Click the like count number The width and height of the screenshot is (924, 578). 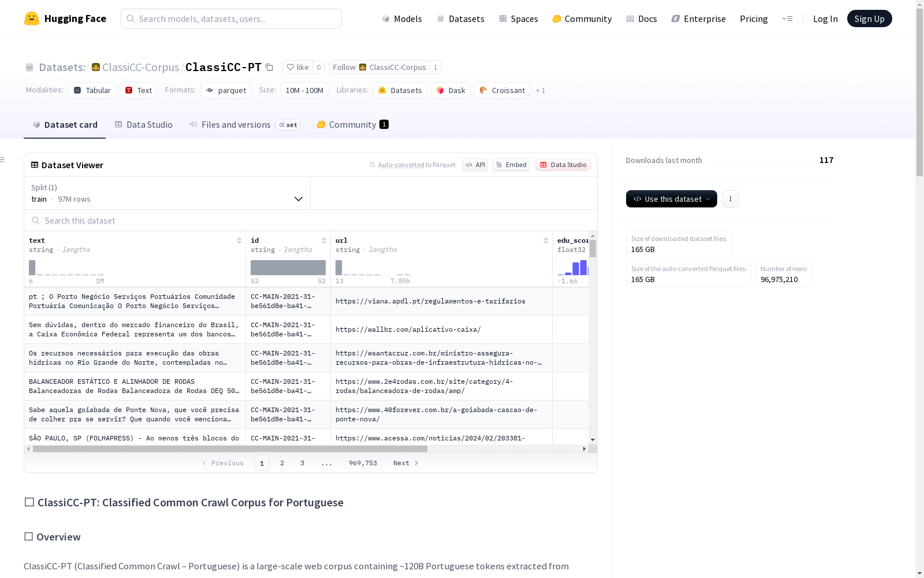pyautogui.click(x=318, y=67)
